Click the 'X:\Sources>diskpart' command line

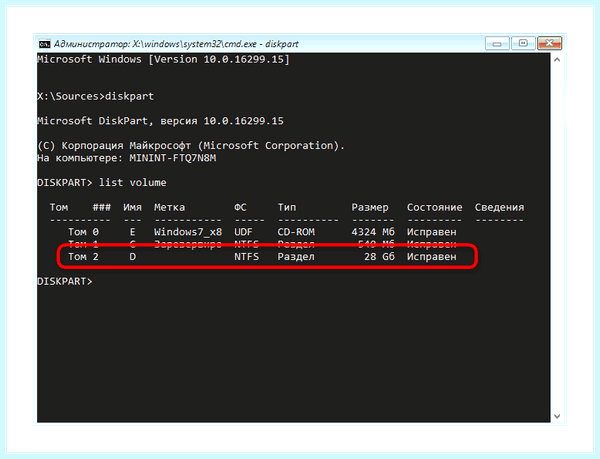click(x=95, y=96)
